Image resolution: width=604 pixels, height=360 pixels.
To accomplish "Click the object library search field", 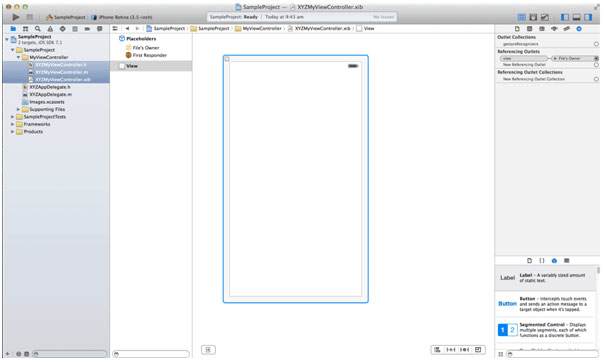I will [552, 354].
